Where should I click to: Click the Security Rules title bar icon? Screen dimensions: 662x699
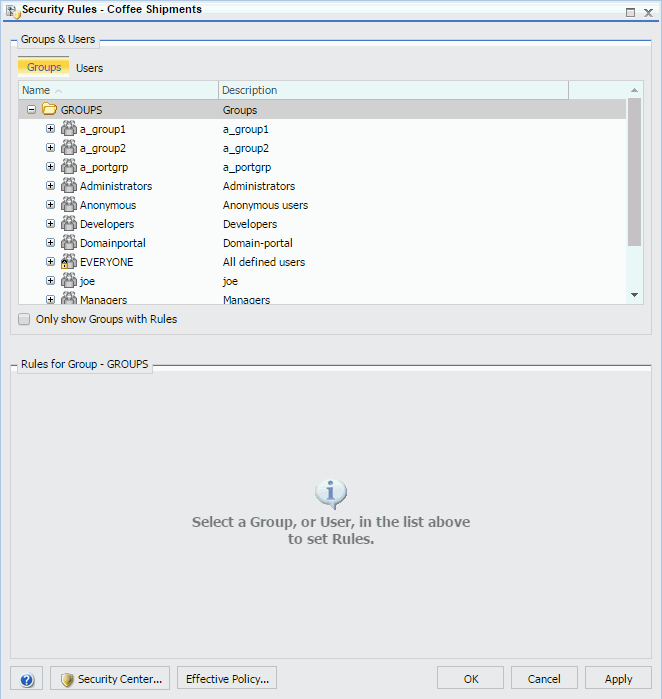pyautogui.click(x=12, y=11)
